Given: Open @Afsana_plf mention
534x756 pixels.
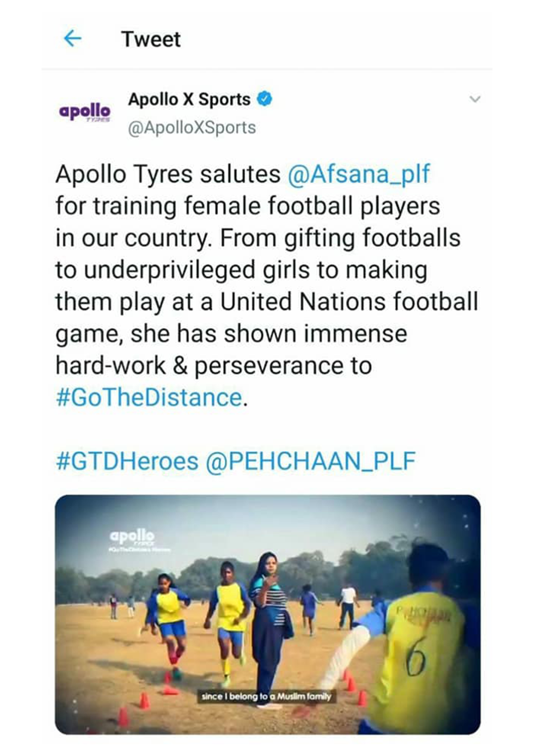Looking at the screenshot, I should point(359,174).
